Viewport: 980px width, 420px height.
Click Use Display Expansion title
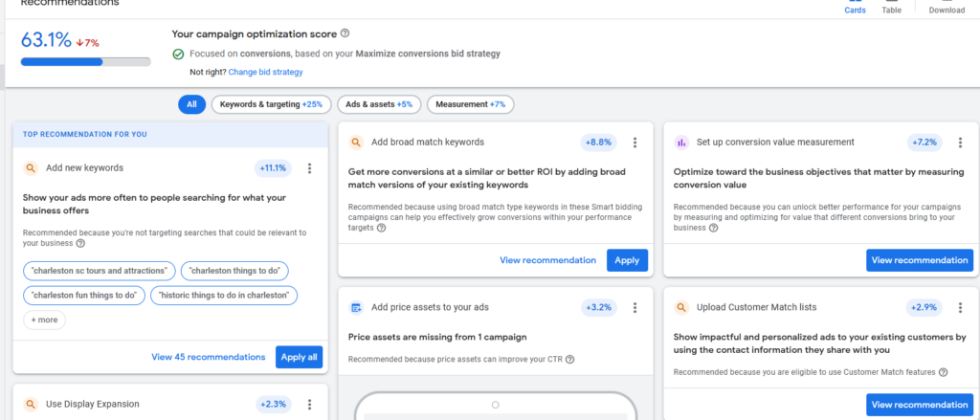(93, 405)
